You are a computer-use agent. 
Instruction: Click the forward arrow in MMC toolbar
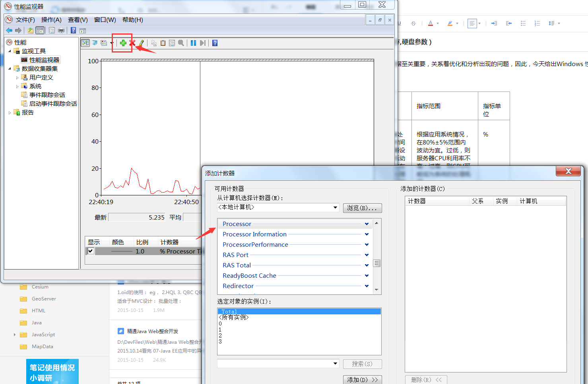coord(18,31)
